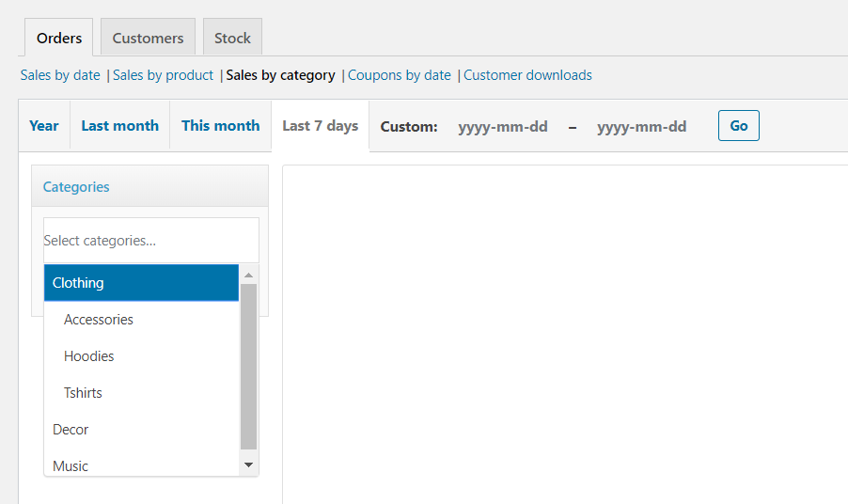848x504 pixels.
Task: Select Last 7 days range
Action: tap(320, 126)
